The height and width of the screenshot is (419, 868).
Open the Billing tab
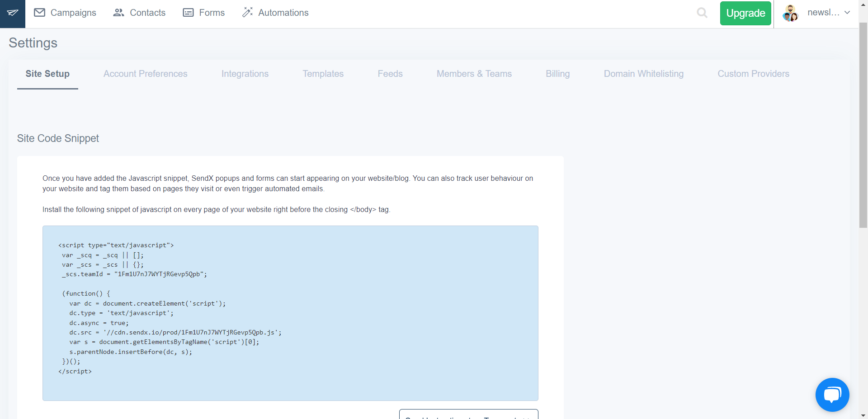click(558, 74)
